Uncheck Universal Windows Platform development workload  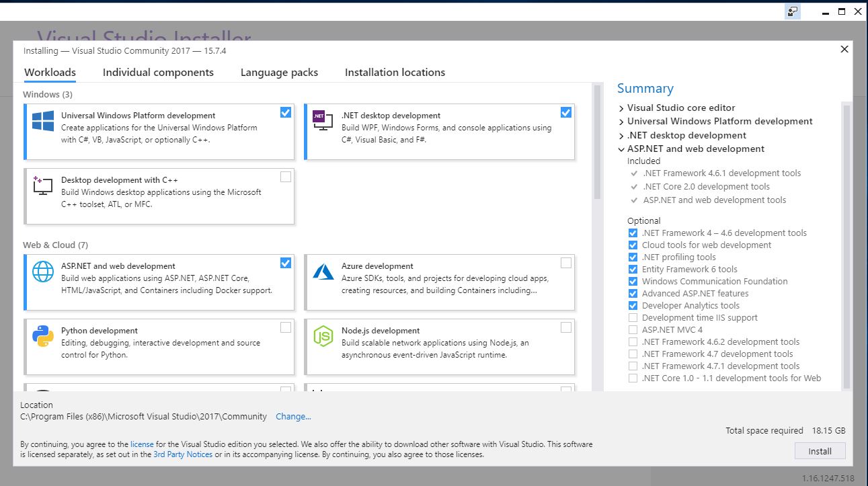(286, 112)
